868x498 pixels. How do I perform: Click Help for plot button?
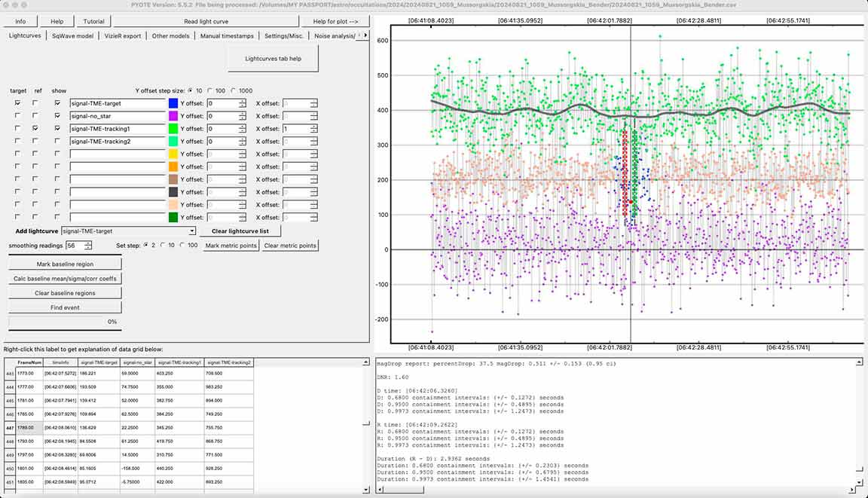(335, 22)
